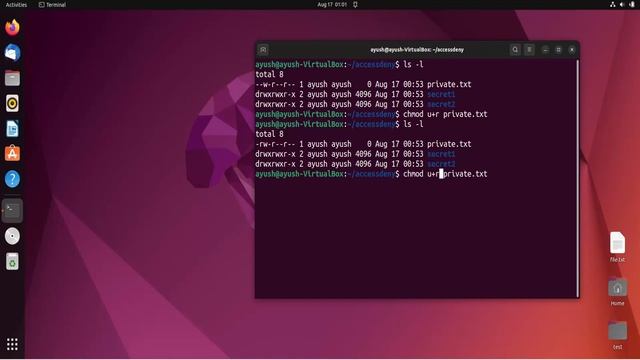Click the terminal vertical scrollbar

point(577,178)
